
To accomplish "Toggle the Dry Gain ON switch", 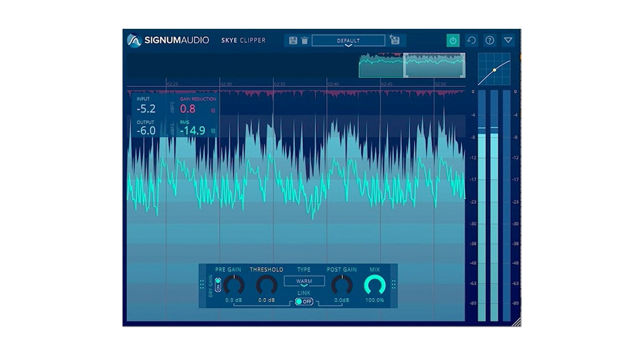I will coord(218,285).
